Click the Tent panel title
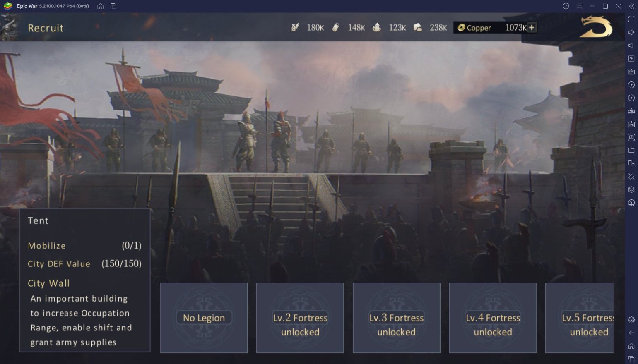Viewport: 638px width, 364px height. pos(38,220)
